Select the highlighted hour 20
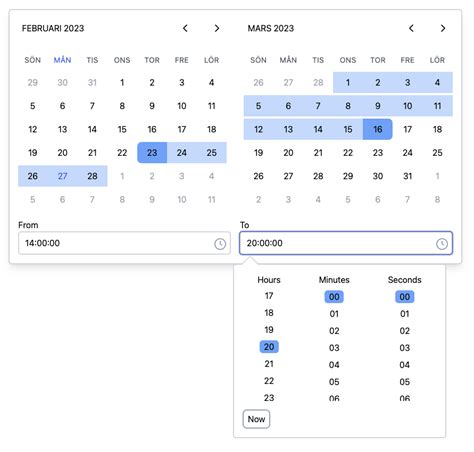This screenshot has height=452, width=474. [269, 347]
